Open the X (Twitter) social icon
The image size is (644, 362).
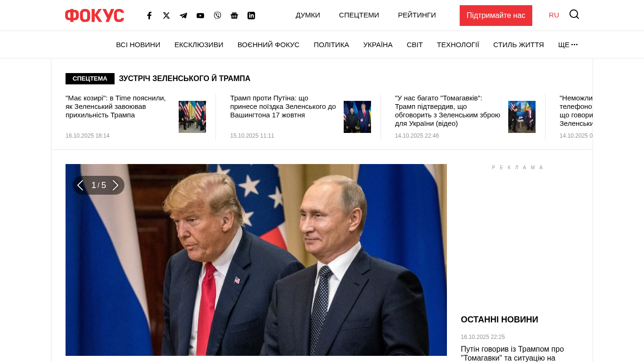pyautogui.click(x=166, y=16)
